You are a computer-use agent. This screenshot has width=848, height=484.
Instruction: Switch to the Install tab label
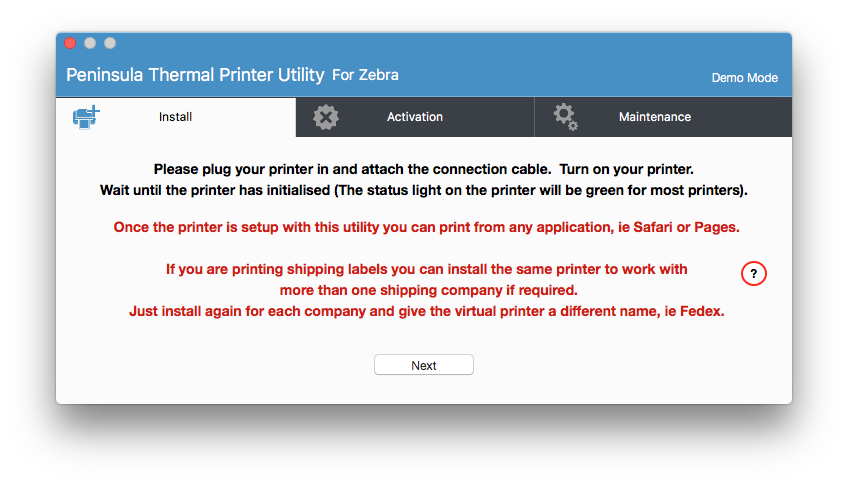175,117
